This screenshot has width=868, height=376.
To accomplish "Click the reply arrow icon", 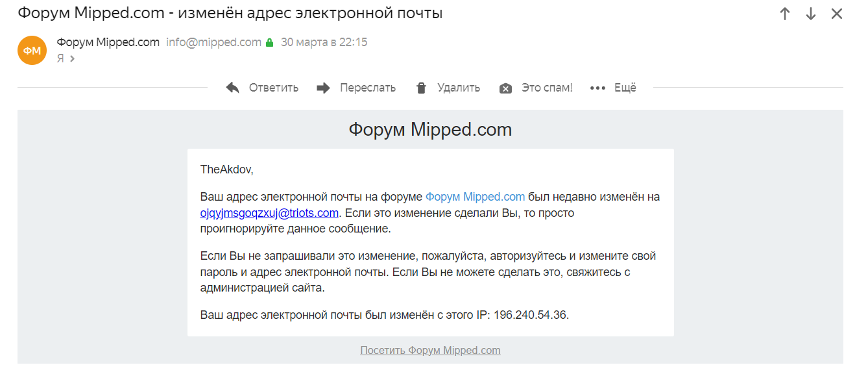I will (233, 88).
